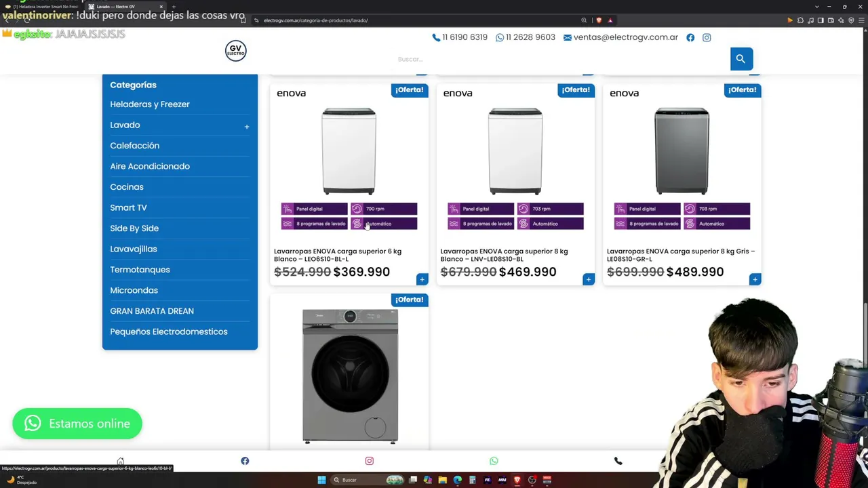The height and width of the screenshot is (488, 868).
Task: Open the Smart TV category
Action: [128, 207]
